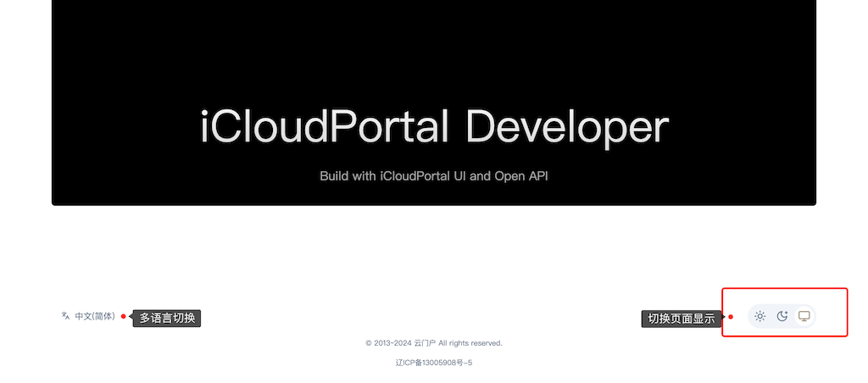Click the language translate icon
The image size is (868, 383).
65,316
